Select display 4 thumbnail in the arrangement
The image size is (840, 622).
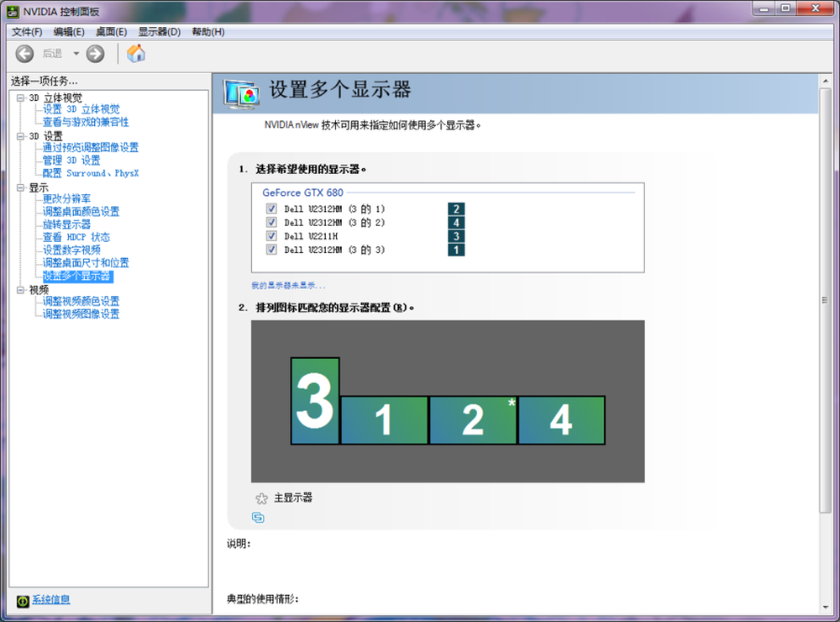point(561,420)
